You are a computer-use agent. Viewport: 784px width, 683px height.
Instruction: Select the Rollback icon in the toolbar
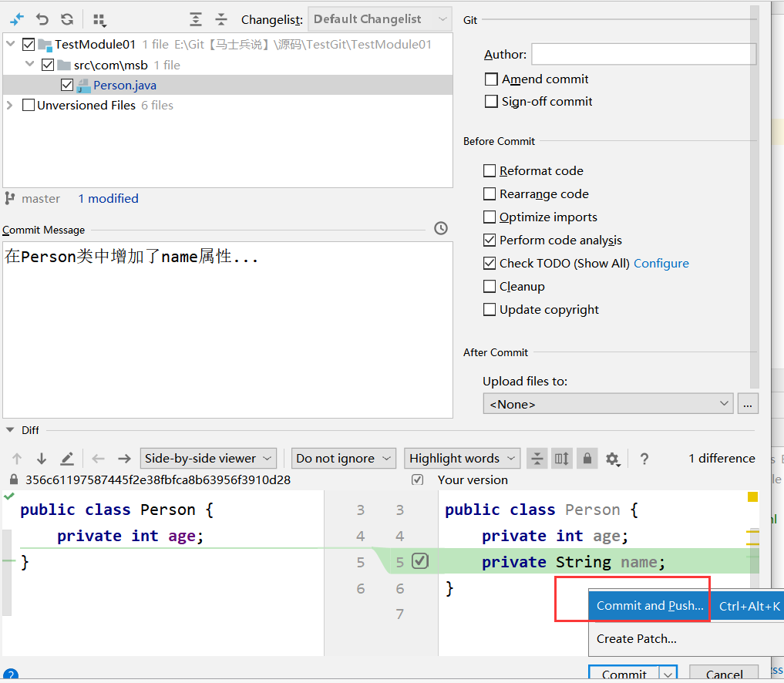tap(42, 19)
